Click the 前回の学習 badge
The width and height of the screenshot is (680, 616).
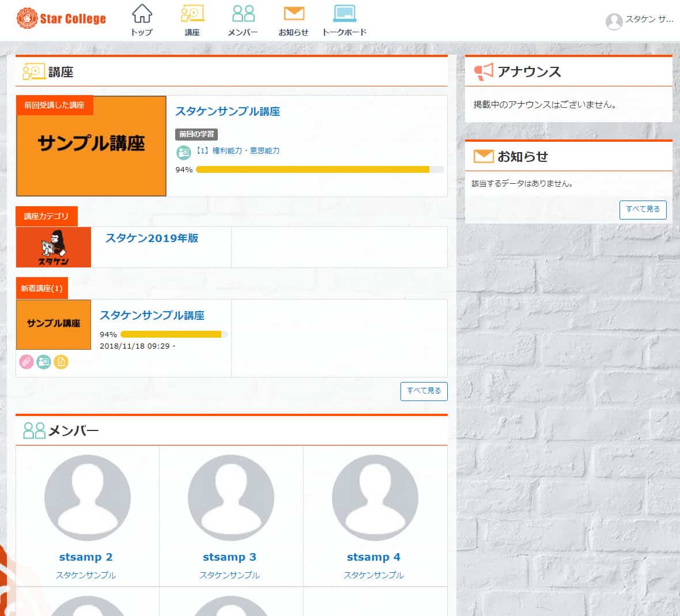tap(197, 134)
